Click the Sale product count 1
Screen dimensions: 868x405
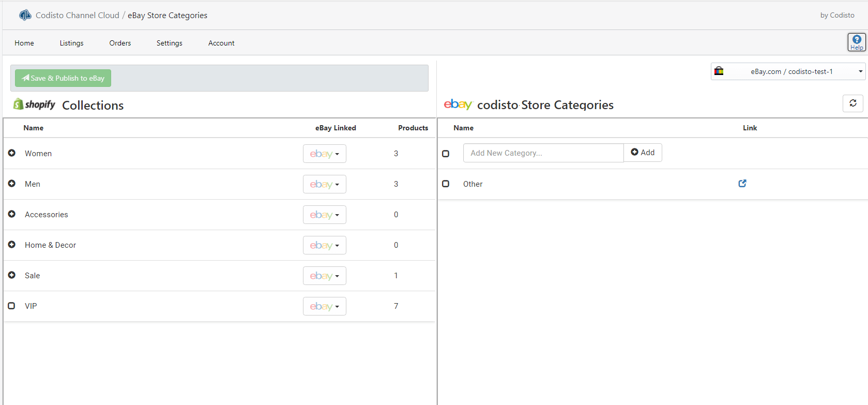coord(396,276)
